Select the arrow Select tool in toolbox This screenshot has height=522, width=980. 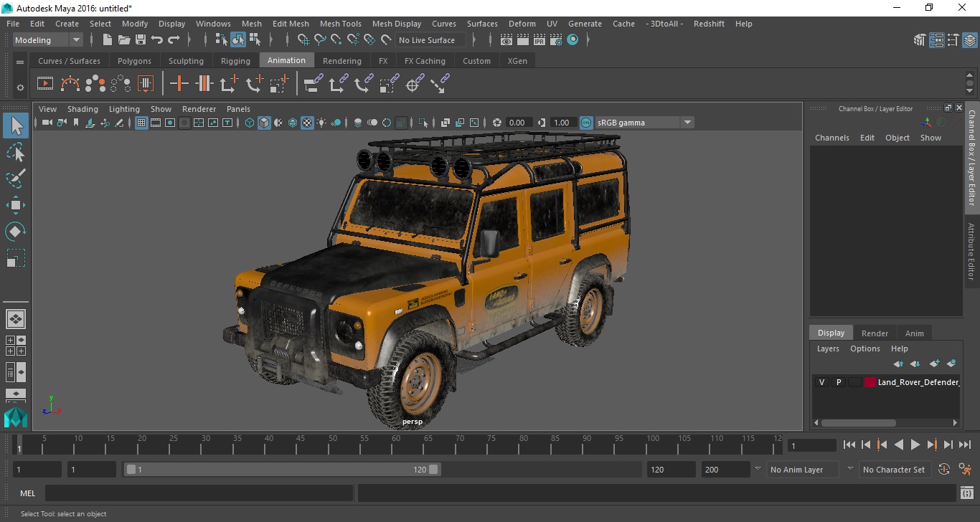click(x=16, y=125)
